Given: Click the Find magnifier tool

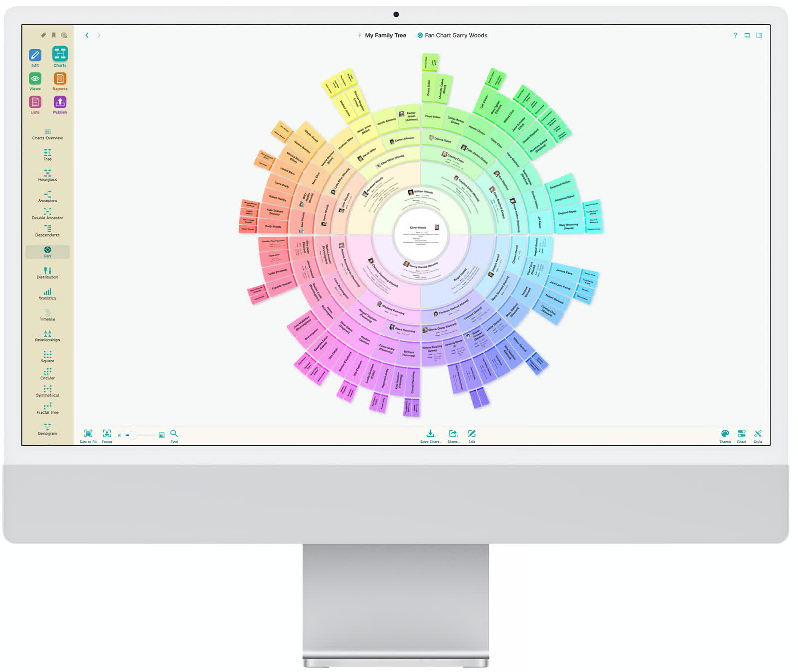Looking at the screenshot, I should 174,436.
